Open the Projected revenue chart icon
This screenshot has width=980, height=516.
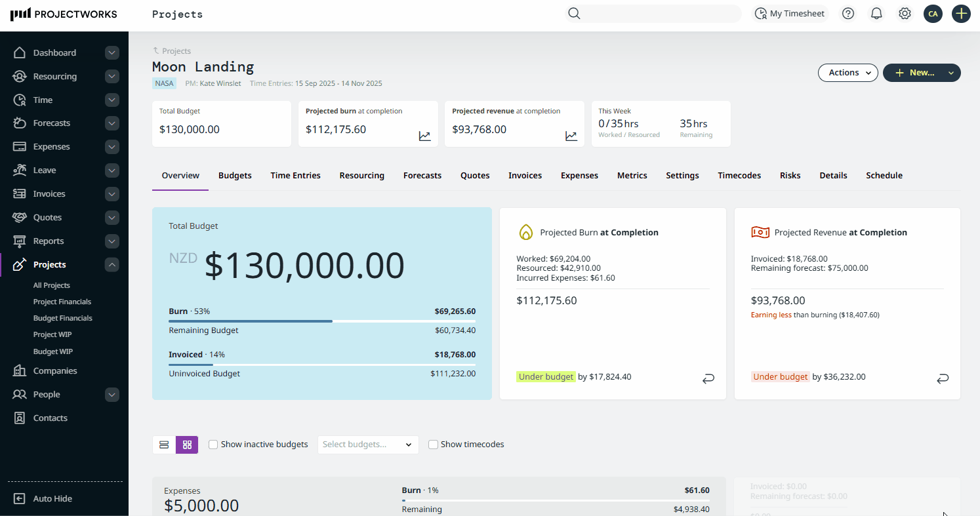[571, 135]
